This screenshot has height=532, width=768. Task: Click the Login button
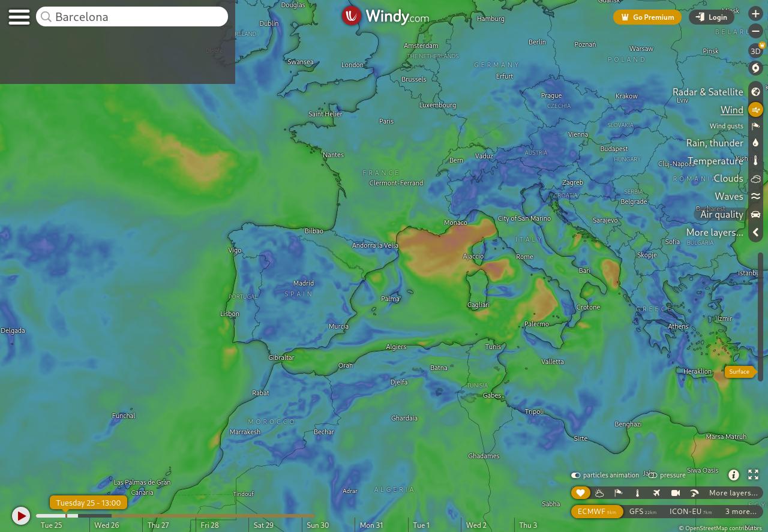coord(712,17)
